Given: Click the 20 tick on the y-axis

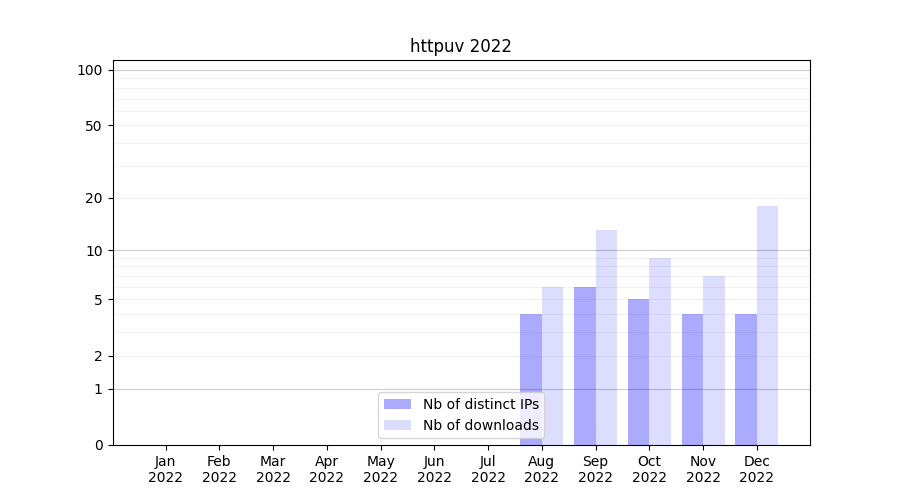Looking at the screenshot, I should (x=94, y=198).
